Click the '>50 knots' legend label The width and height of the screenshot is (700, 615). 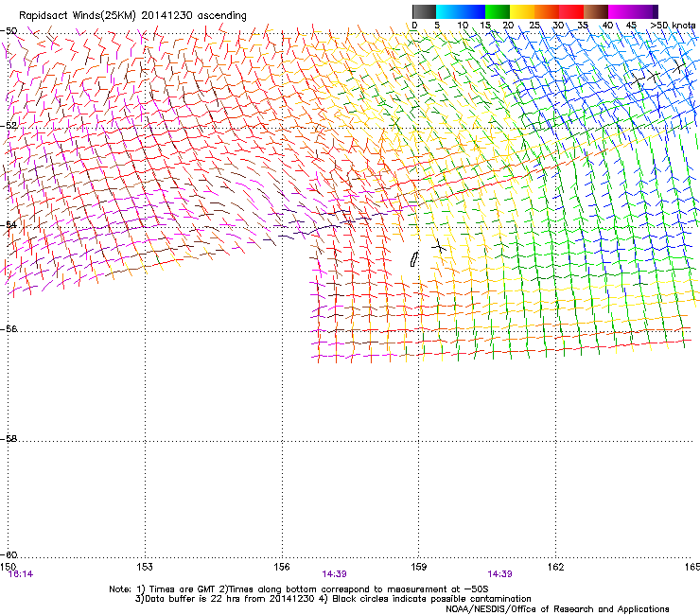(x=673, y=26)
